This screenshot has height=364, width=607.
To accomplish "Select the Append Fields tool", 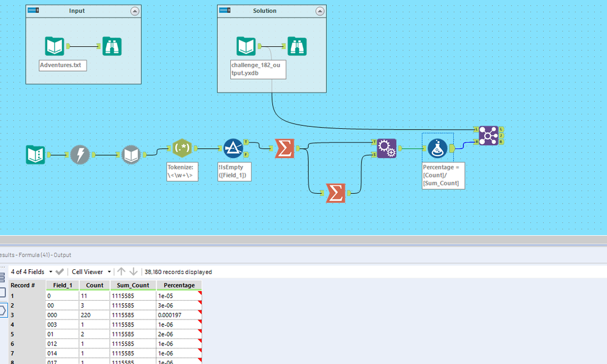I will point(386,148).
